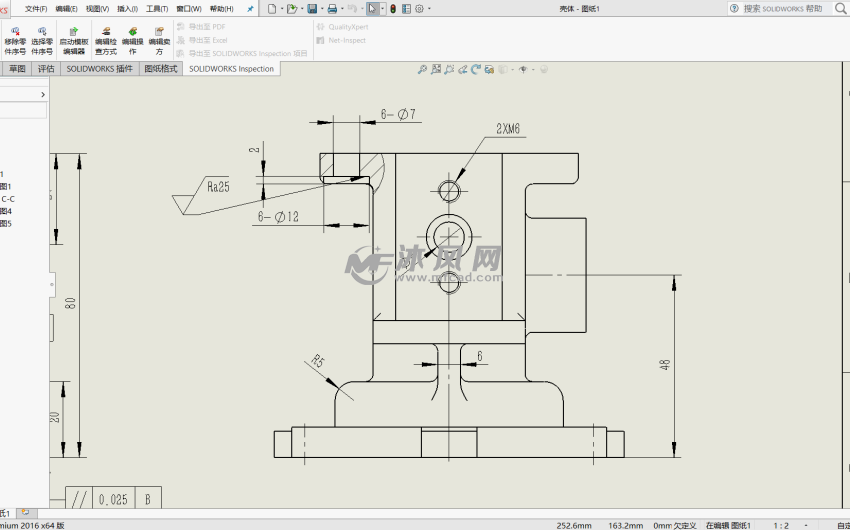Click the Remove Balloons (移除零件序号) icon
Viewport: 850px width, 530px height.
[x=15, y=40]
